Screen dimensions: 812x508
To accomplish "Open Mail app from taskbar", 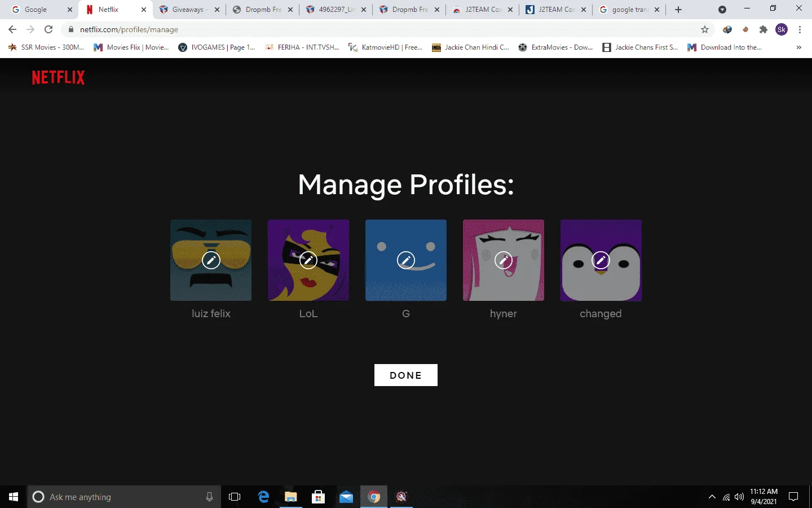I will click(x=346, y=497).
